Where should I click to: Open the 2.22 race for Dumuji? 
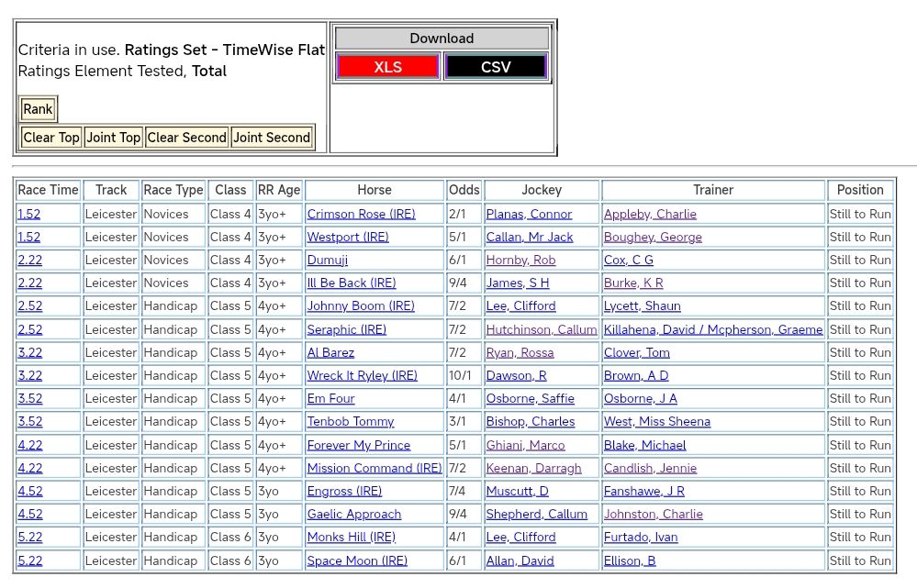[x=29, y=260]
